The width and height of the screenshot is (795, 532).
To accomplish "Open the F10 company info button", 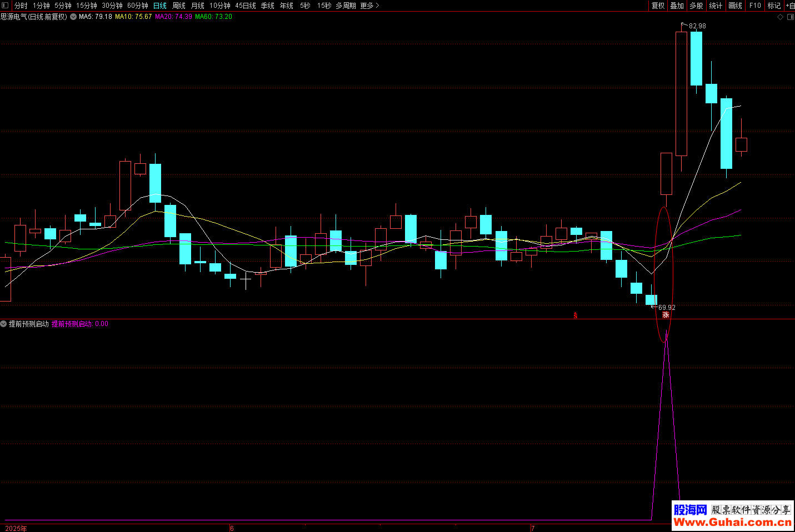I will [x=755, y=6].
